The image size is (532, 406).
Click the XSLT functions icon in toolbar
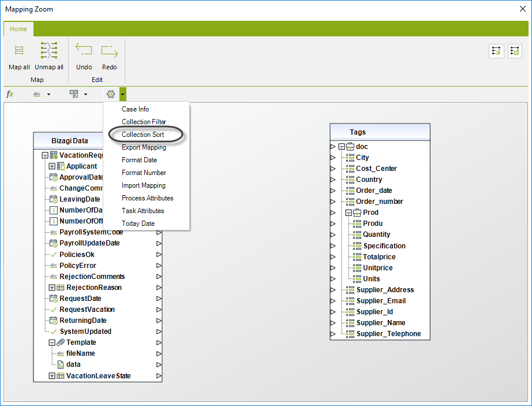pyautogui.click(x=74, y=94)
